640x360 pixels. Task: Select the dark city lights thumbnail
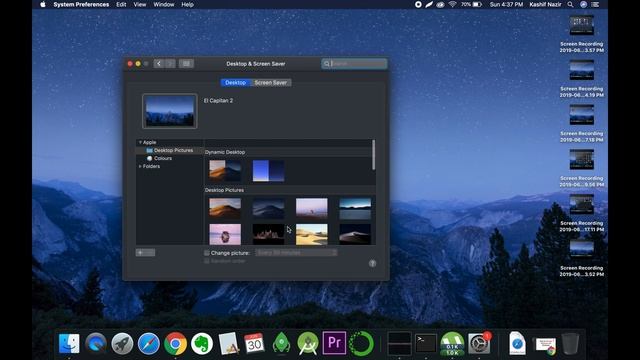[268, 234]
